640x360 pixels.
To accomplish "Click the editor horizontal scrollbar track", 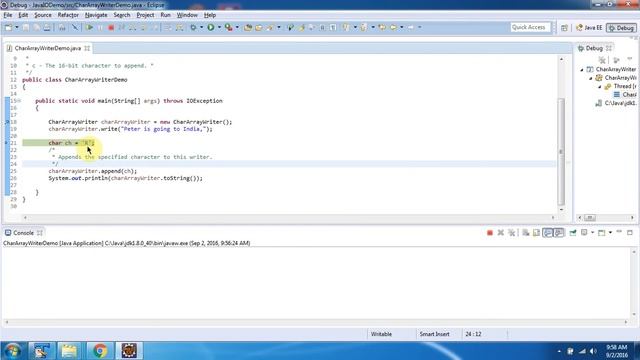I will [289, 218].
